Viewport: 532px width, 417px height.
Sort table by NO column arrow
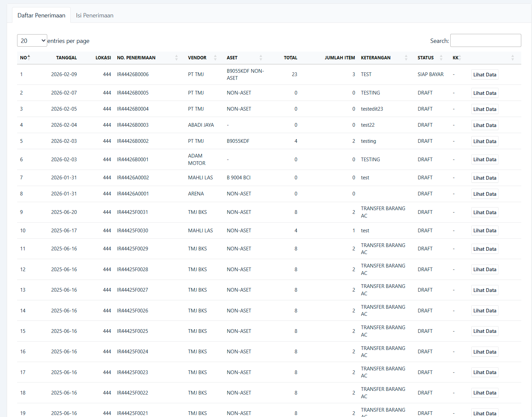tap(29, 58)
